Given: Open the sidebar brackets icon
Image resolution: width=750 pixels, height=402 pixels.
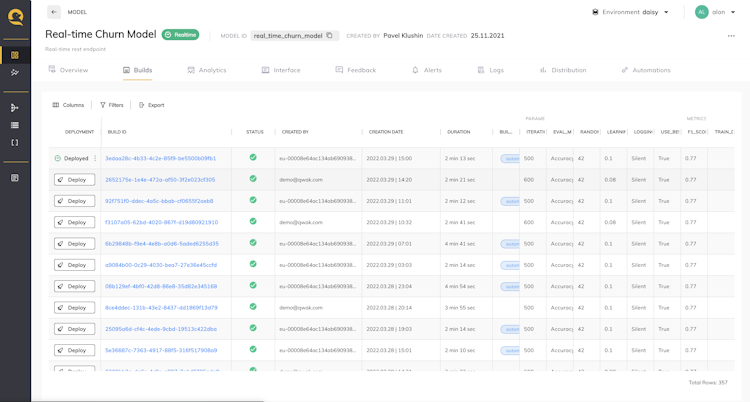Looking at the screenshot, I should (x=15, y=143).
